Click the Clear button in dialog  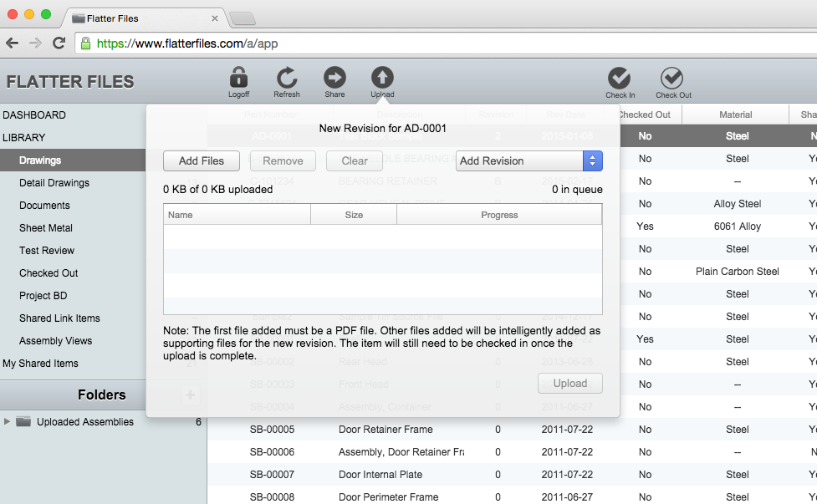tap(355, 160)
